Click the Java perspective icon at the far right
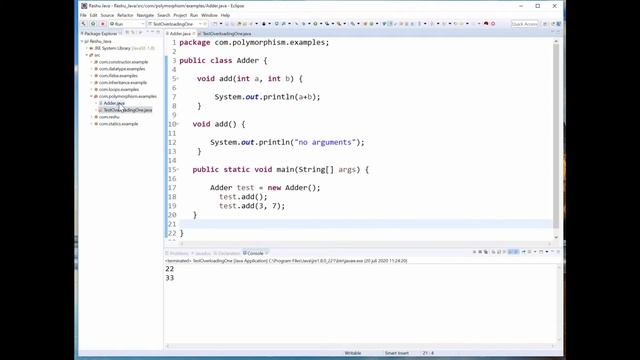Image resolution: width=640 pixels, height=360 pixels. 558,24
